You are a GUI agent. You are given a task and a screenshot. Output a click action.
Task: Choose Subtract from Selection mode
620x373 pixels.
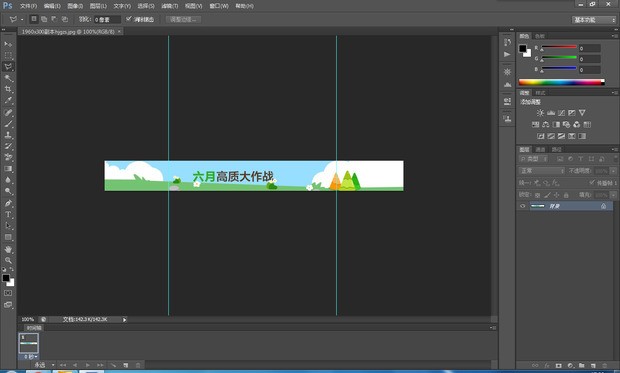coord(54,19)
